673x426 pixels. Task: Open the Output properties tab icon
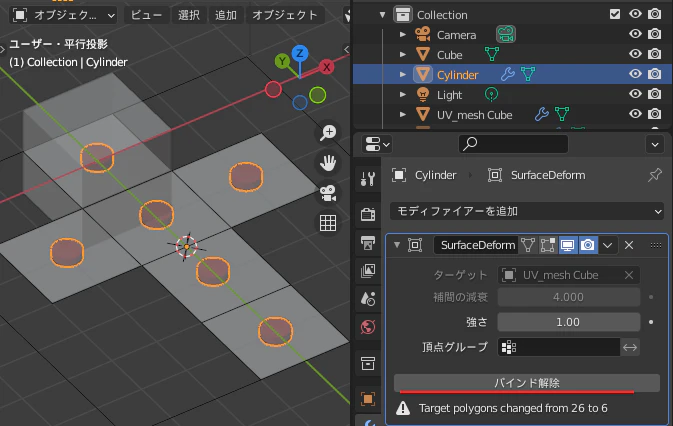(368, 243)
